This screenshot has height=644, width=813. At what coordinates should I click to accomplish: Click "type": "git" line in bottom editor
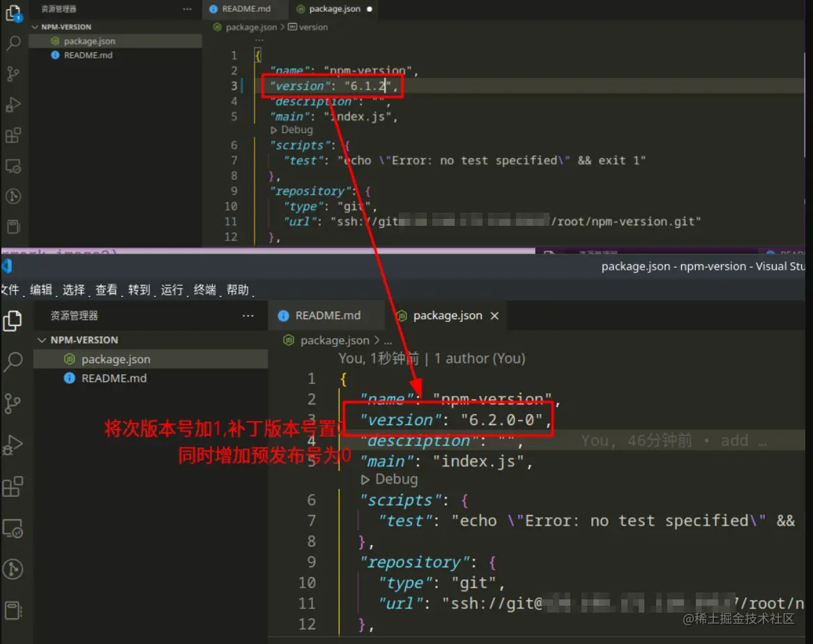pyautogui.click(x=441, y=583)
